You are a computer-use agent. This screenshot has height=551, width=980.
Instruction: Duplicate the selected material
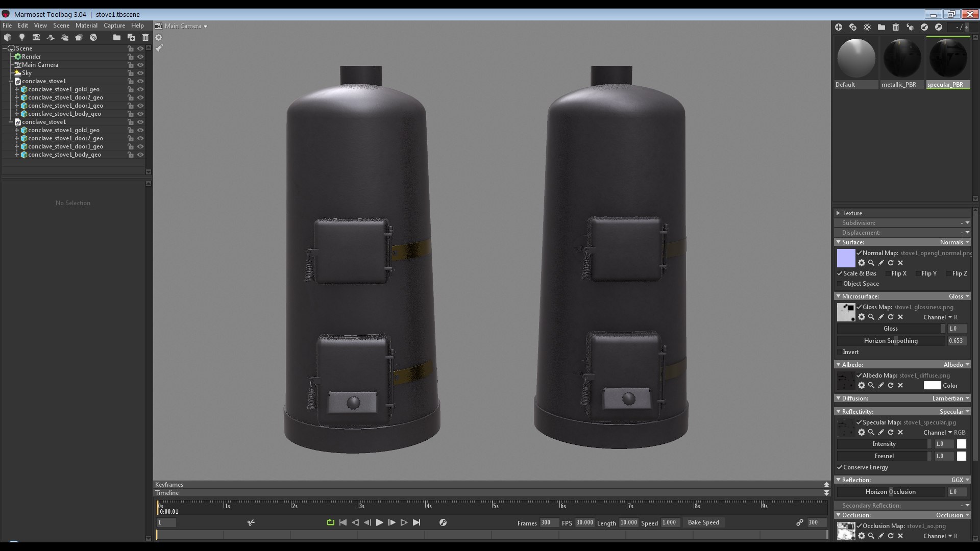(853, 27)
